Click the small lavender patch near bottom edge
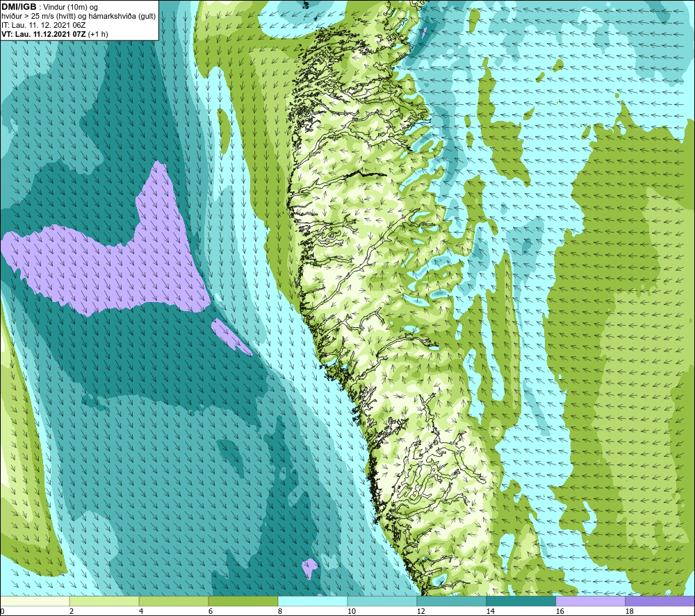Screen dimensions: 695x616 click(310, 567)
